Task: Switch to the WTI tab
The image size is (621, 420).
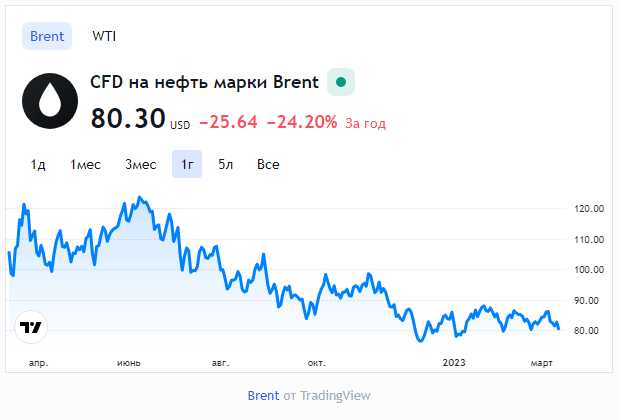Action: pos(104,36)
